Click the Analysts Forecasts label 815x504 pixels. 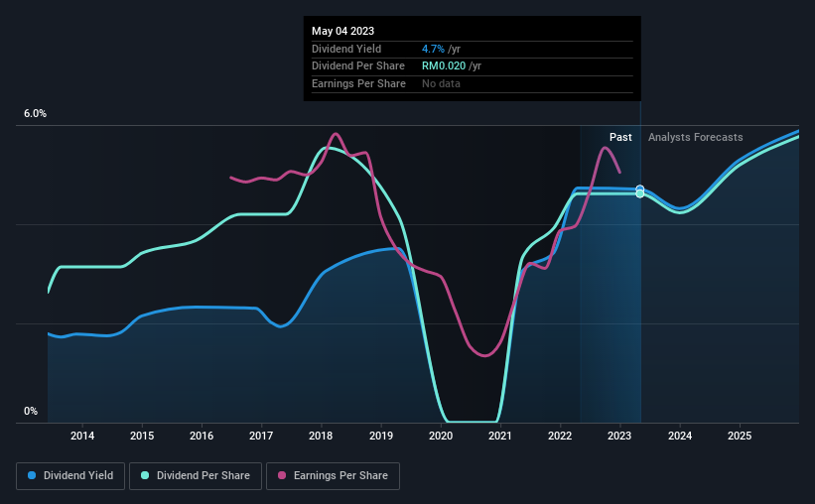696,137
